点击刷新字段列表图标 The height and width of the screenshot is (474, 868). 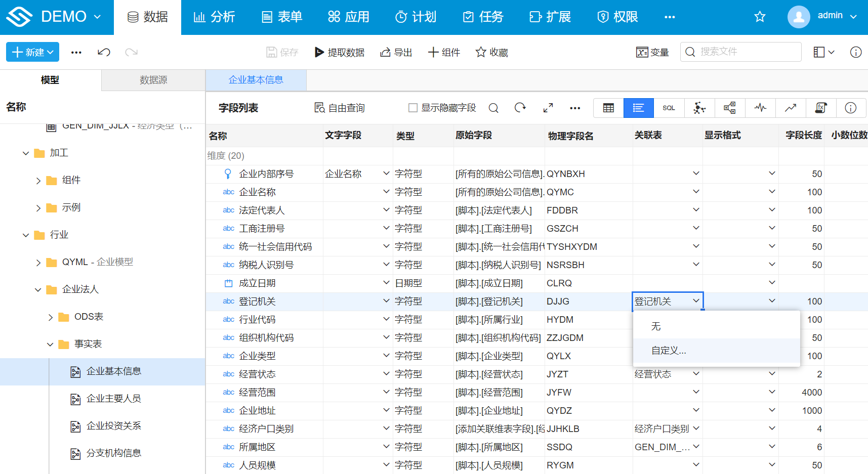[x=520, y=108]
